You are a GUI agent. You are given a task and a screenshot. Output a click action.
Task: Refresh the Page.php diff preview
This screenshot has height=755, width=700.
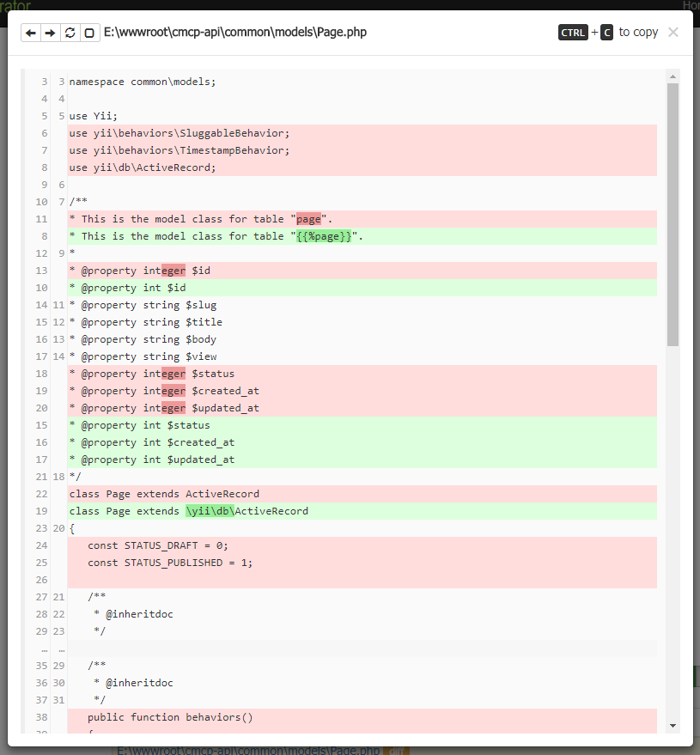coord(70,33)
